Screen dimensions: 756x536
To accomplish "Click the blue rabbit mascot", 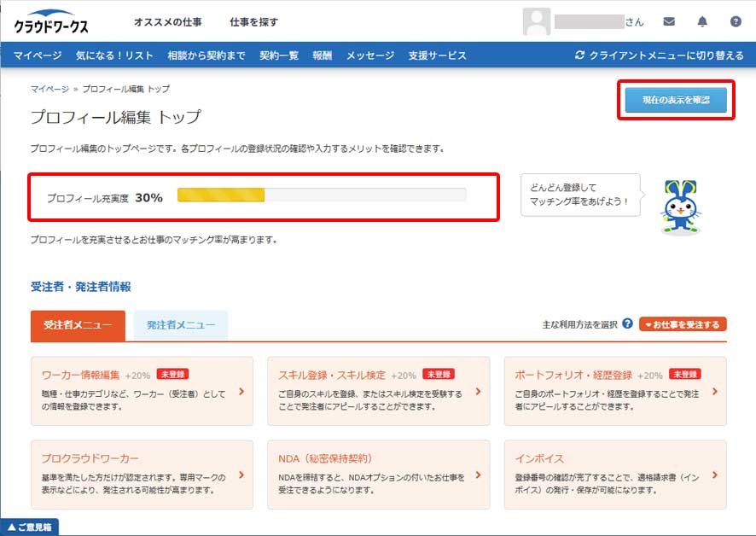I will coord(680,207).
